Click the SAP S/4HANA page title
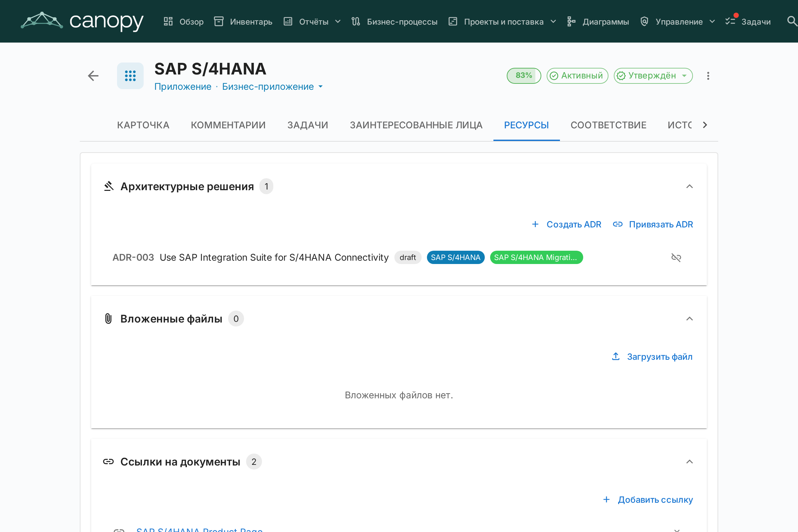This screenshot has height=532, width=798. 210,69
